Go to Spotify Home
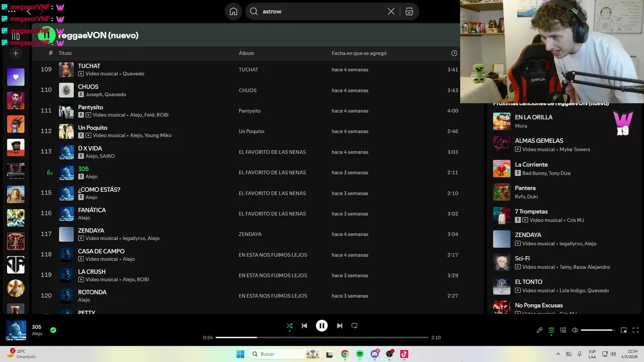The height and width of the screenshot is (362, 644). 233,11
